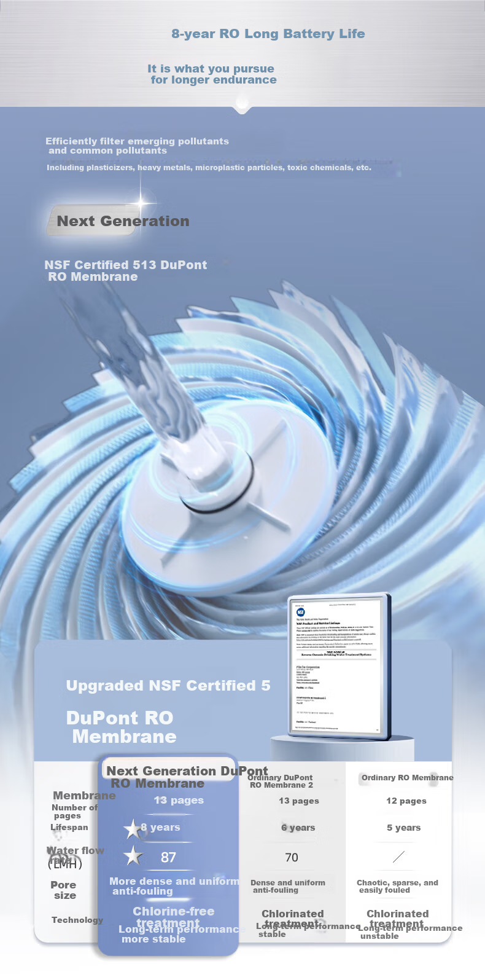
Task: Click 'It is what you pursue' tagline
Action: click(211, 68)
